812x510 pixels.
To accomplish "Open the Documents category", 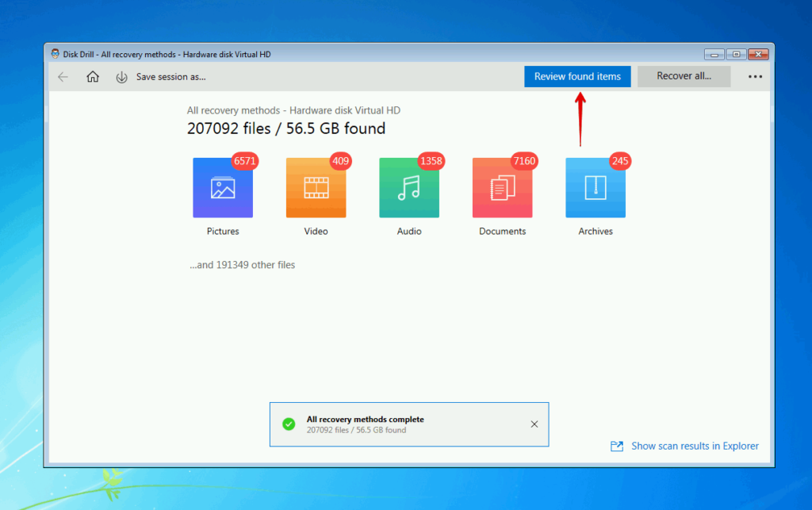I will pyautogui.click(x=502, y=187).
